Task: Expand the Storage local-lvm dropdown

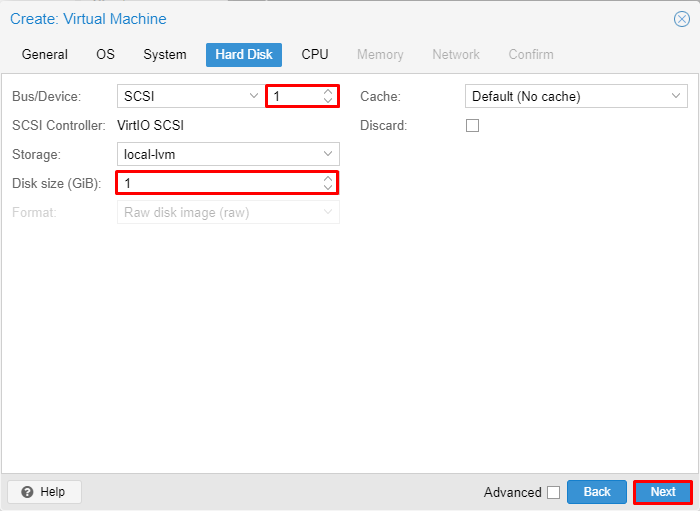Action: click(x=328, y=154)
